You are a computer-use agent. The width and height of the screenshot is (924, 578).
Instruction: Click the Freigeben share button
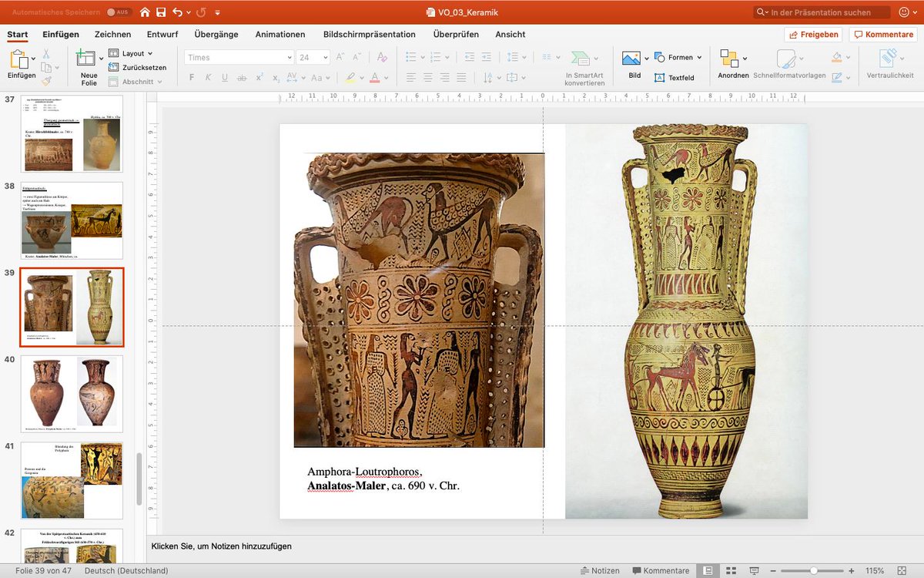click(x=813, y=35)
